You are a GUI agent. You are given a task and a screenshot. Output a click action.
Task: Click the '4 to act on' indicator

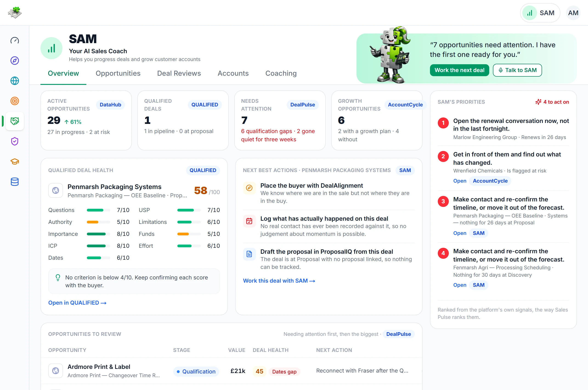click(552, 102)
